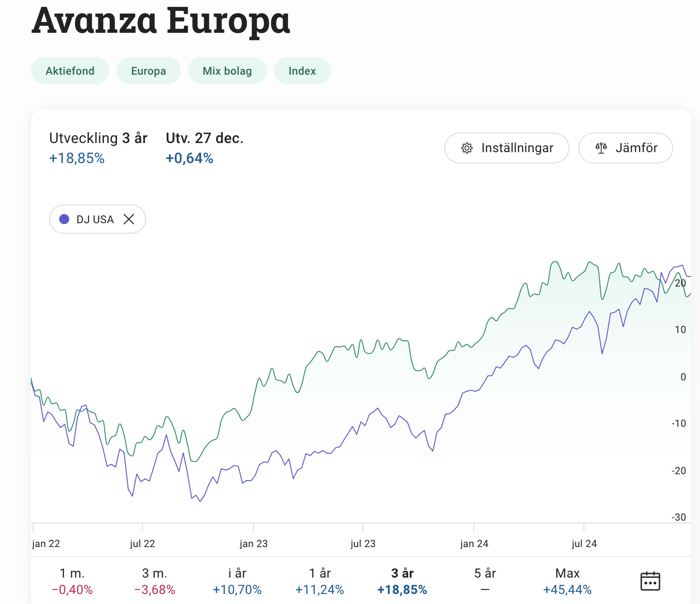Select the 1 år period tab
The width and height of the screenshot is (700, 604).
click(x=320, y=581)
